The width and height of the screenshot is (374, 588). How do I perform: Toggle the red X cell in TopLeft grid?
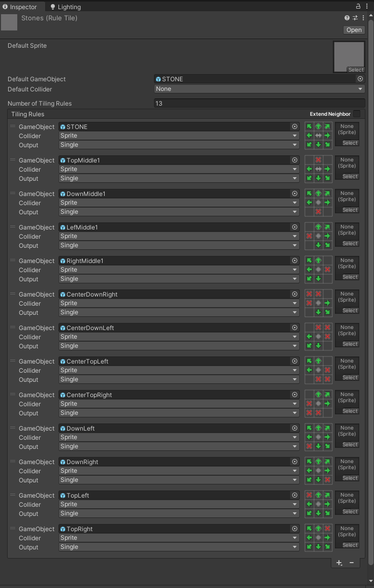tap(309, 495)
